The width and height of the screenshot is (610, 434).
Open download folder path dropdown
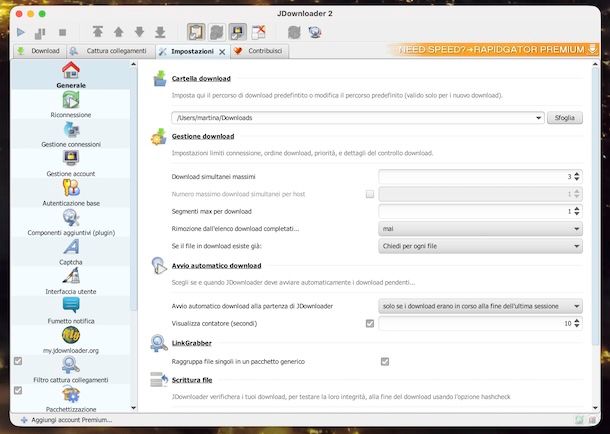point(538,118)
